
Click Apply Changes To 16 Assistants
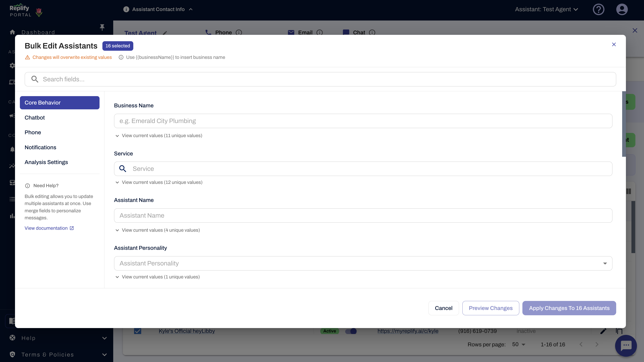click(569, 308)
